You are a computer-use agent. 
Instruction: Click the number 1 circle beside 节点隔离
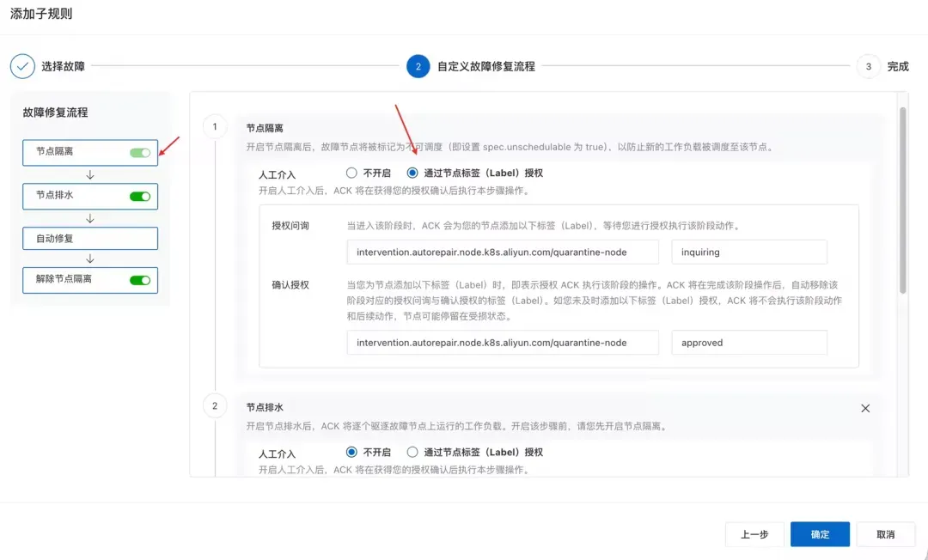[x=215, y=126]
